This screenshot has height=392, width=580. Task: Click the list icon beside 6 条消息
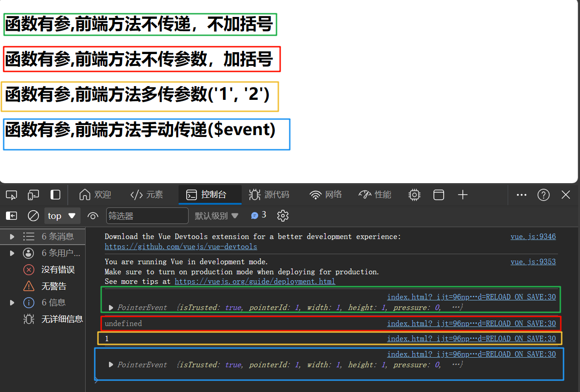(29, 237)
